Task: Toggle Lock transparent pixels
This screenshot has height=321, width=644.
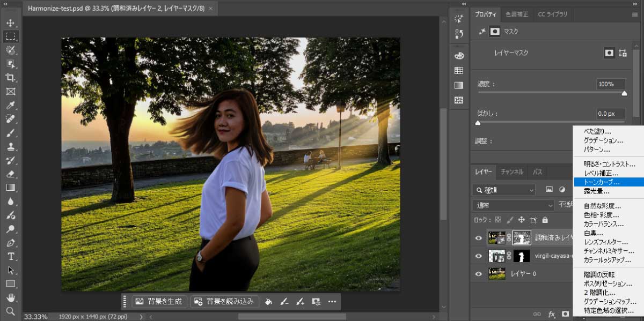Action: click(498, 220)
